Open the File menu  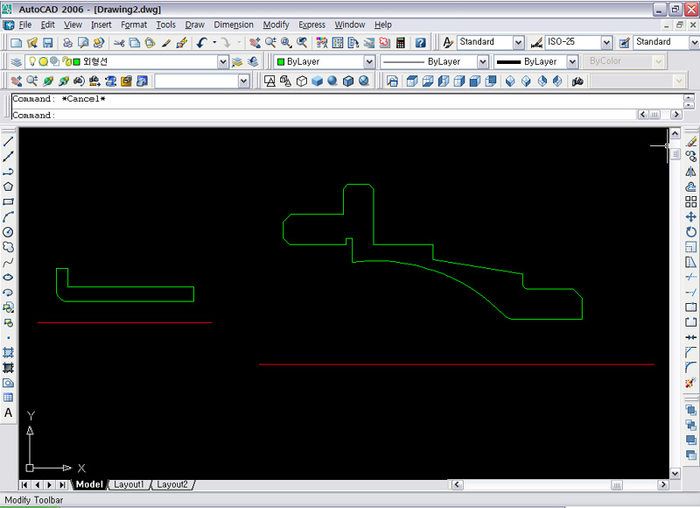[25, 25]
